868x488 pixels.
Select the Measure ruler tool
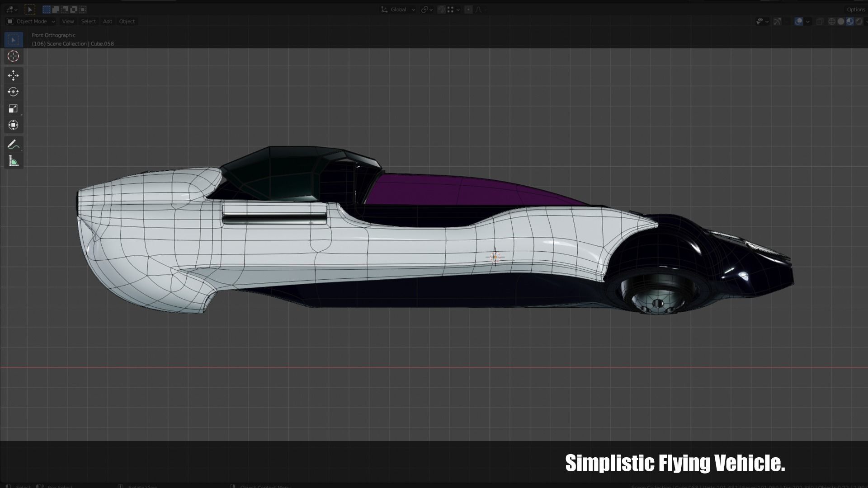point(13,161)
